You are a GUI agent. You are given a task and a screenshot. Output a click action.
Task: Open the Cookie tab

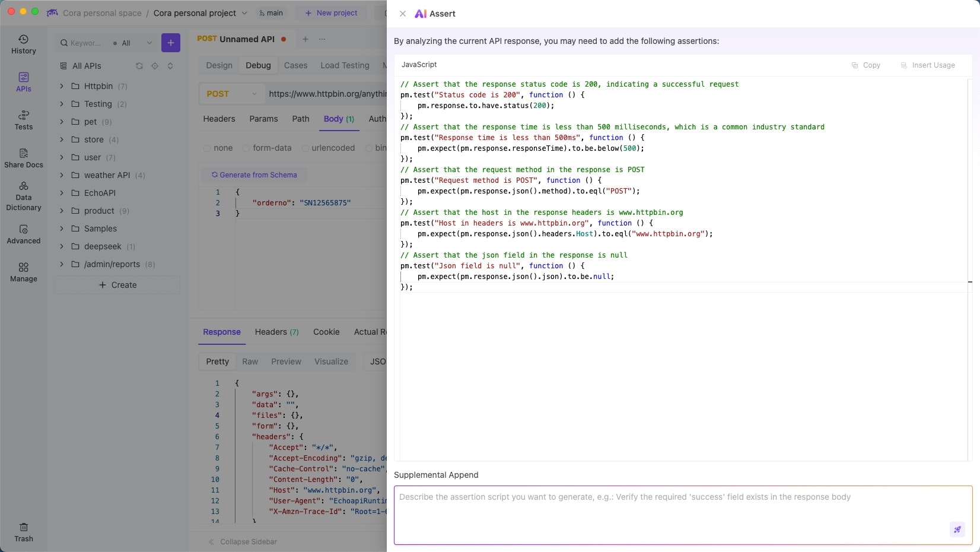[x=326, y=332]
